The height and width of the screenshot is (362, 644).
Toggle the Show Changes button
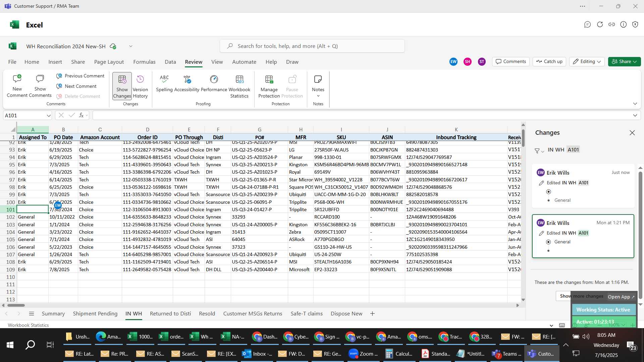point(122,86)
